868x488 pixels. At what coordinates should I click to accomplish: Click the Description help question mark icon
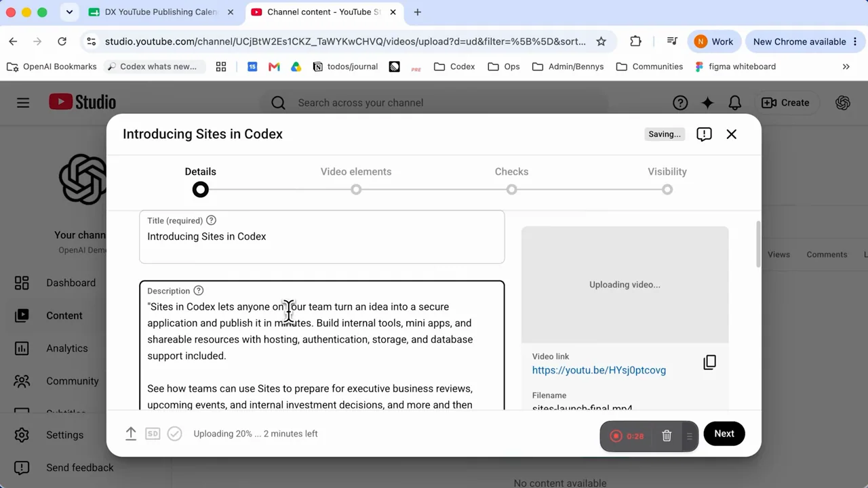[x=198, y=291]
